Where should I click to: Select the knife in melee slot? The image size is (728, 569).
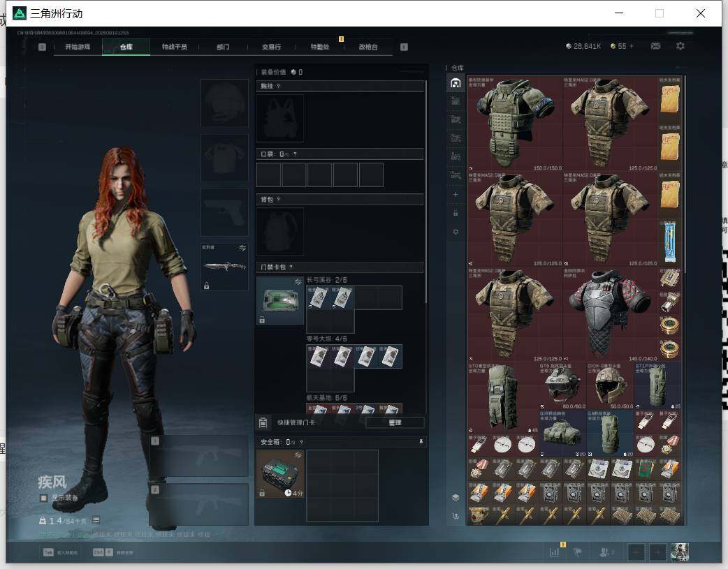tap(225, 267)
